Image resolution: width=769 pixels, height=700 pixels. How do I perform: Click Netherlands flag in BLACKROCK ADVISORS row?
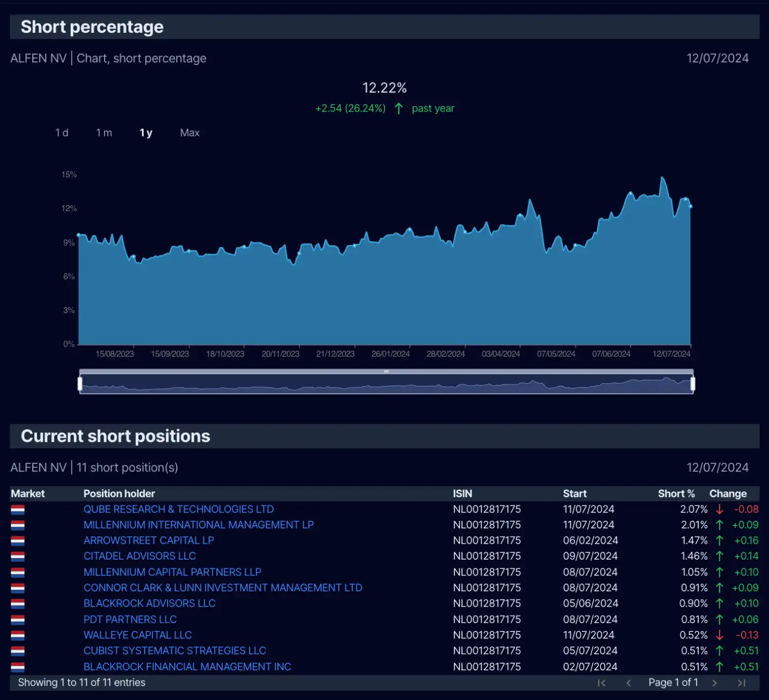tap(17, 604)
